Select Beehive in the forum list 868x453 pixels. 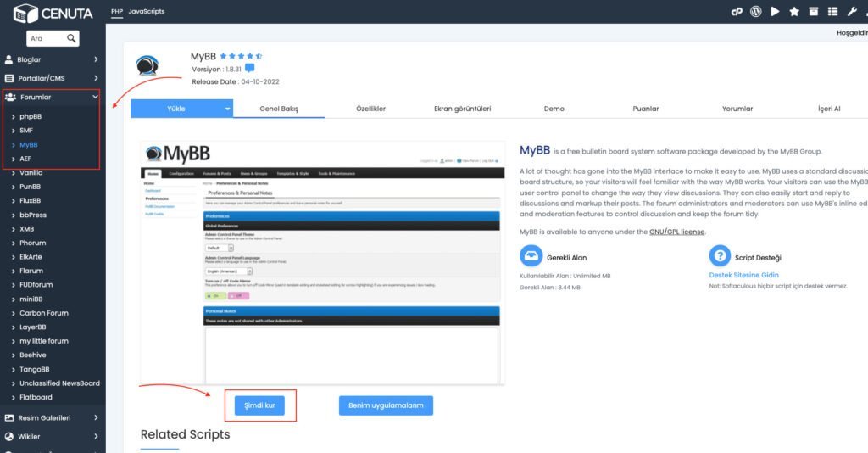[x=33, y=355]
